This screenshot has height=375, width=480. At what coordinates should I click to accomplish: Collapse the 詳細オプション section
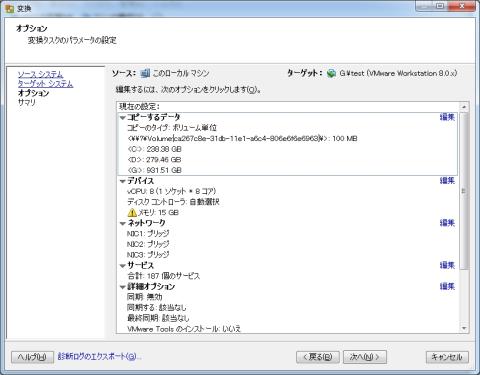point(123,287)
